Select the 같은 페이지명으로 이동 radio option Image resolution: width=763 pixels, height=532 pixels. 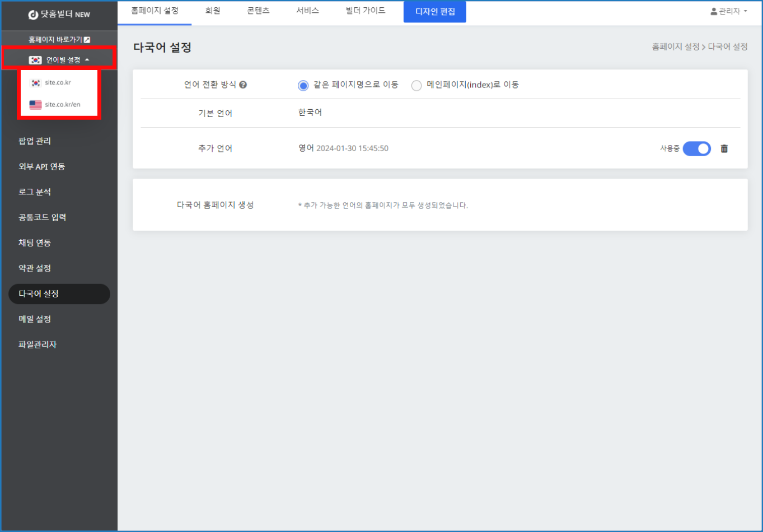pos(303,86)
